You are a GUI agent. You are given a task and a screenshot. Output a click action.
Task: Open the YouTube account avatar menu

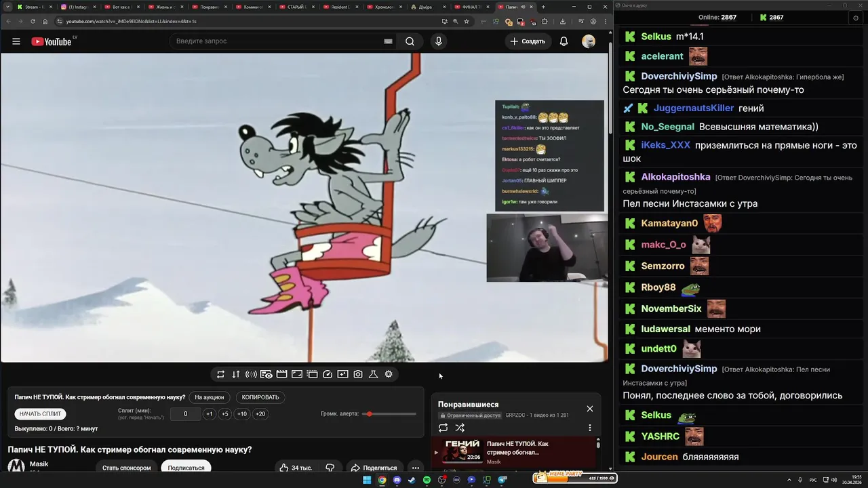[x=589, y=41]
